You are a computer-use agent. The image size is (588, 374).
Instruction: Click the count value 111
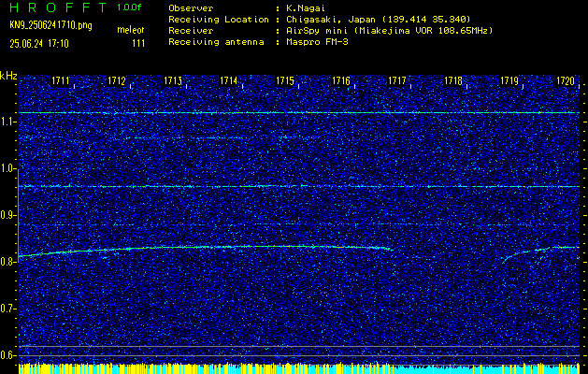pyautogui.click(x=138, y=44)
